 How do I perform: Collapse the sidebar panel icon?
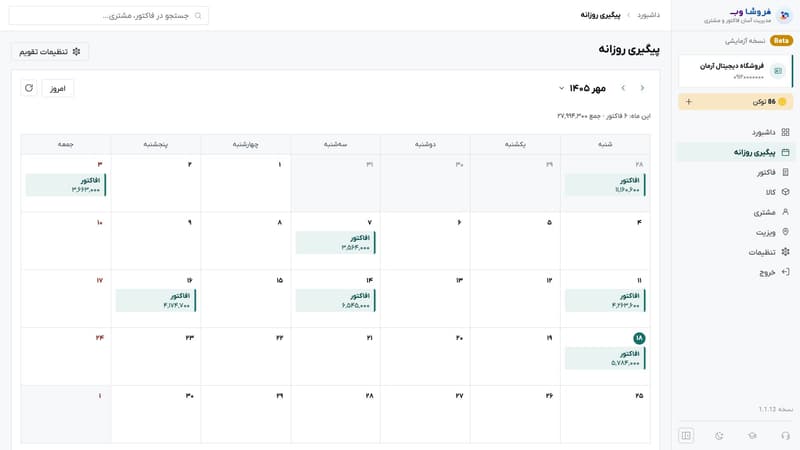(x=686, y=436)
